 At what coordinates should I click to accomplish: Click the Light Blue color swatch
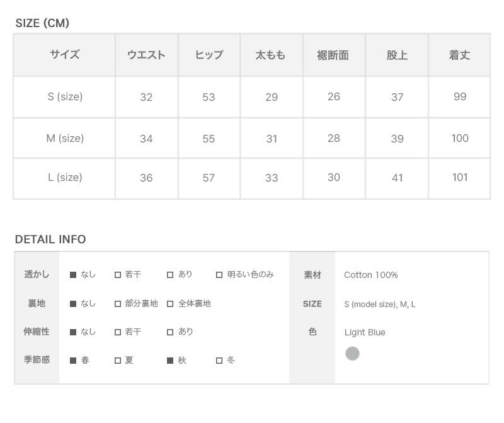352,354
